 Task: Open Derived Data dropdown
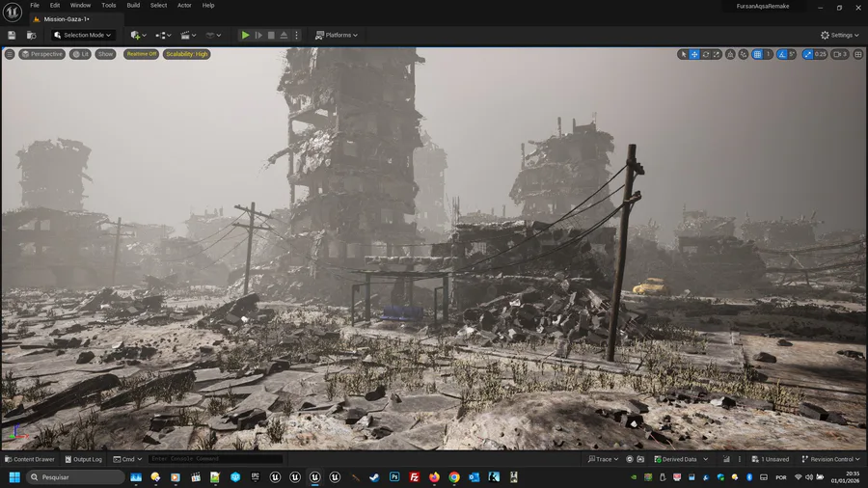681,459
